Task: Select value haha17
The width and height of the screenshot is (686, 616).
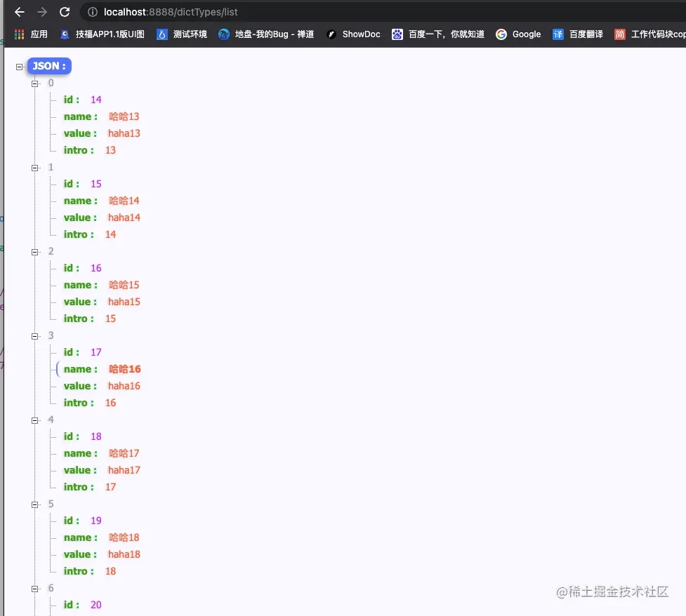Action: click(x=124, y=470)
